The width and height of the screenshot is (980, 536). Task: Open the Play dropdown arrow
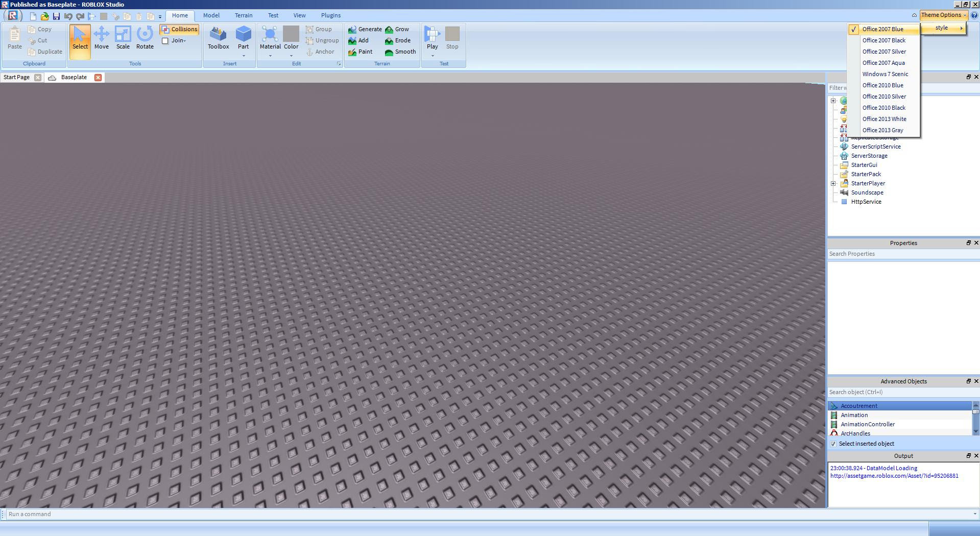[433, 56]
